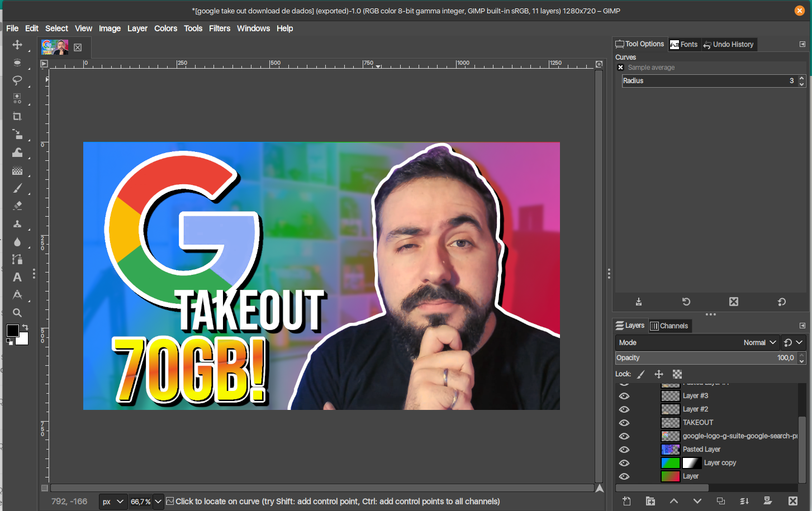
Task: Pick the Crop tool
Action: pos(17,116)
